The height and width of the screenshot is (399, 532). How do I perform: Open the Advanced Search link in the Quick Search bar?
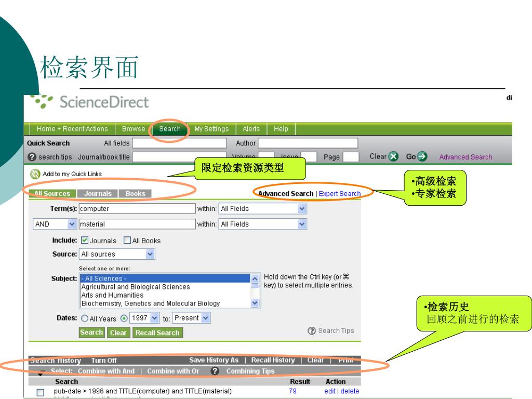click(465, 157)
